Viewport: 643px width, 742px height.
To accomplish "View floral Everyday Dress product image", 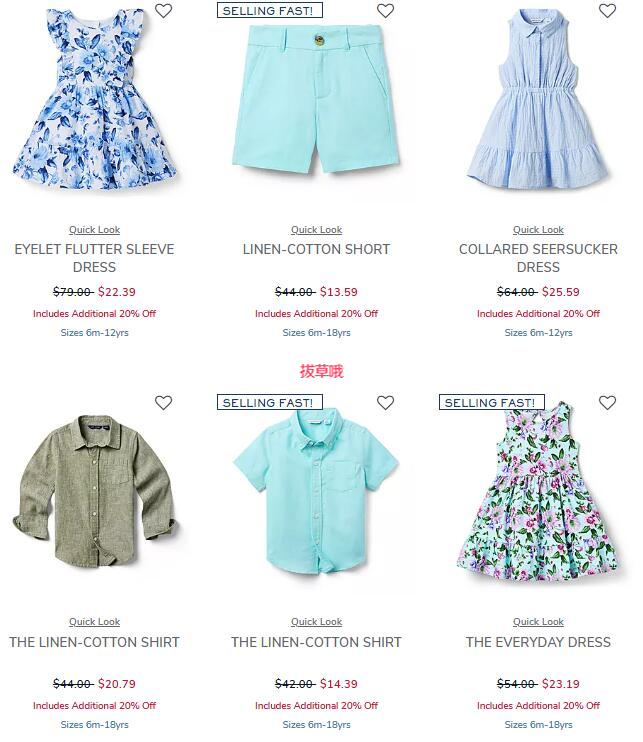I will pos(538,492).
